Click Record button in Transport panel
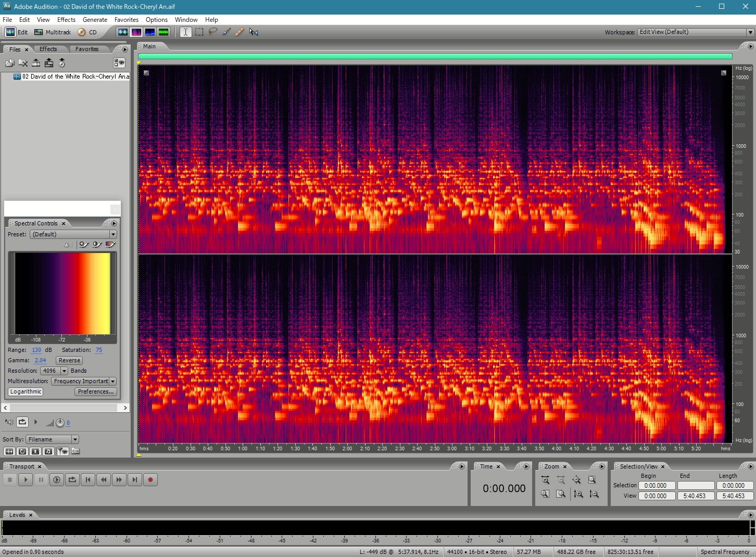The width and height of the screenshot is (756, 557). [x=150, y=480]
